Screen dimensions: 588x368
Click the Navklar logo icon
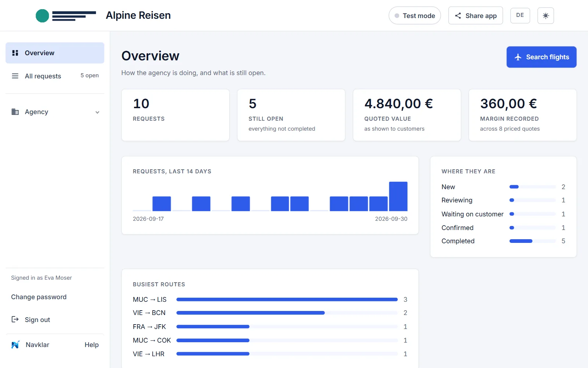tap(15, 345)
